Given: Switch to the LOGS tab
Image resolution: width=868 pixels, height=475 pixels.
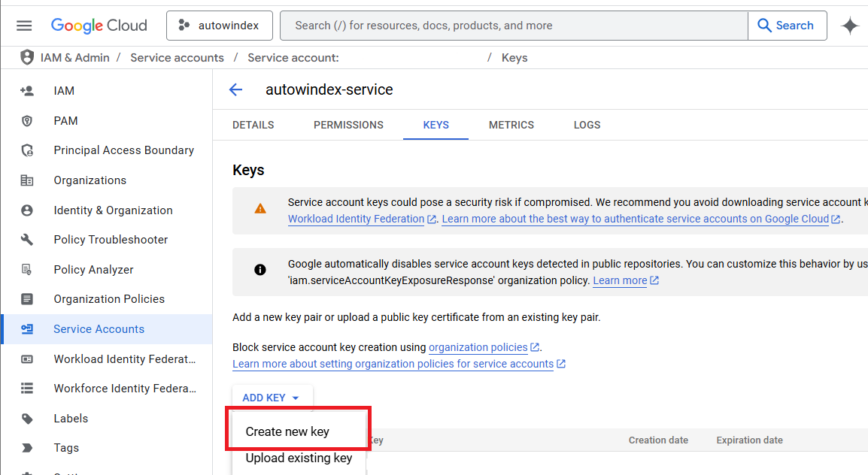Looking at the screenshot, I should [x=587, y=125].
